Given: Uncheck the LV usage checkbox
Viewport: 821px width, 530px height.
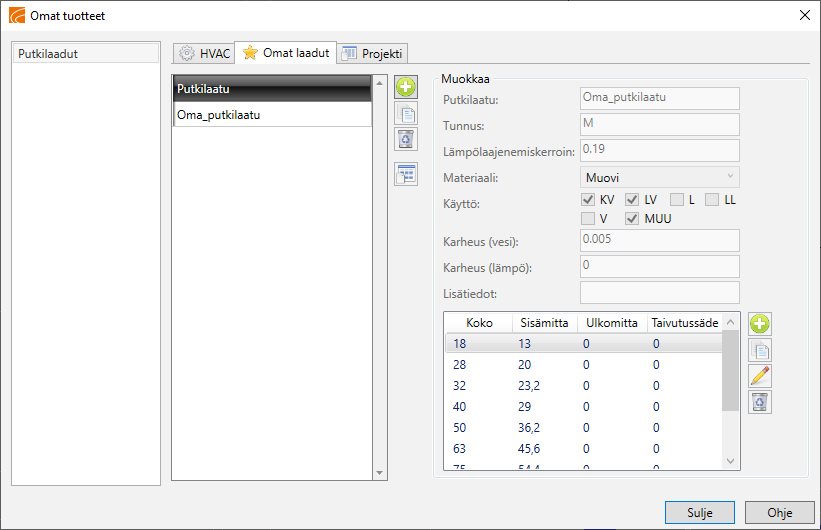Looking at the screenshot, I should point(633,200).
